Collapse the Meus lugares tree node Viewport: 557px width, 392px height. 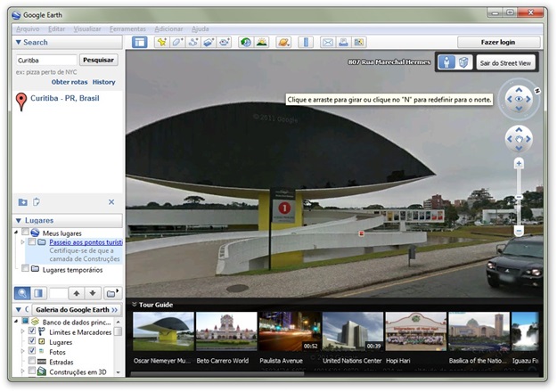click(16, 233)
